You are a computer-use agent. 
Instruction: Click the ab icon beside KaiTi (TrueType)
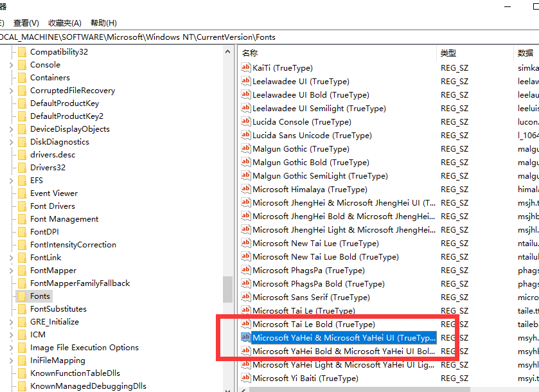(x=245, y=67)
